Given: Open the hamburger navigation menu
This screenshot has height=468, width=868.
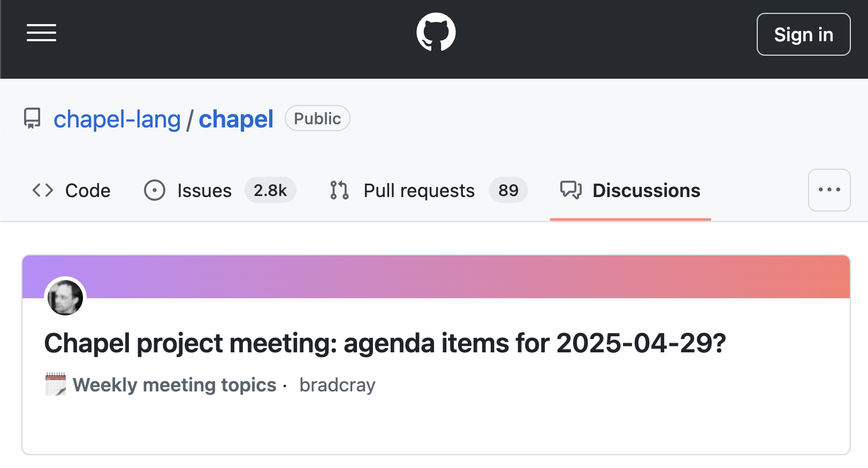Looking at the screenshot, I should (x=42, y=33).
